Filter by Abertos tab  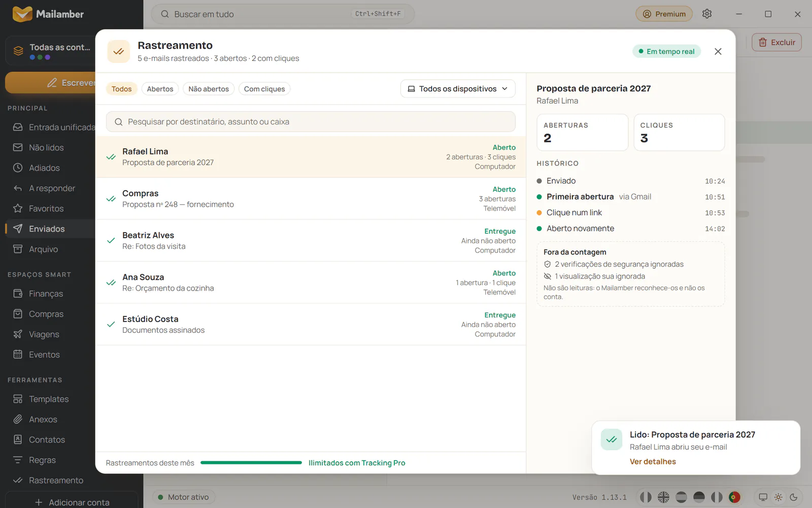tap(160, 89)
